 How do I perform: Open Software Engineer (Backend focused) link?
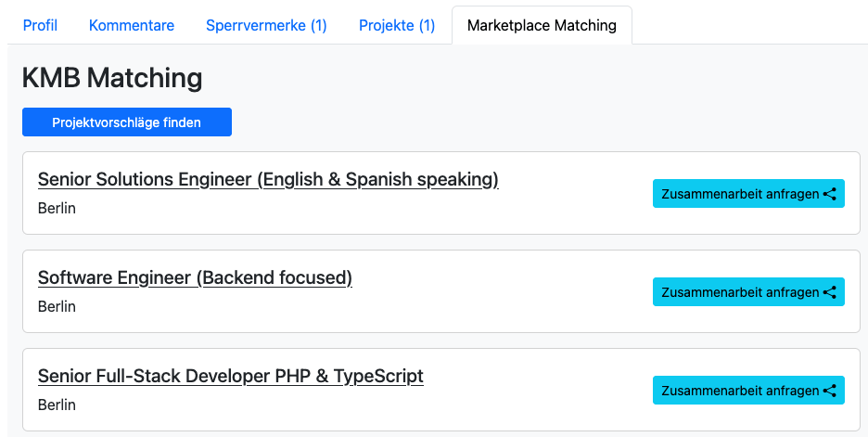pos(195,277)
